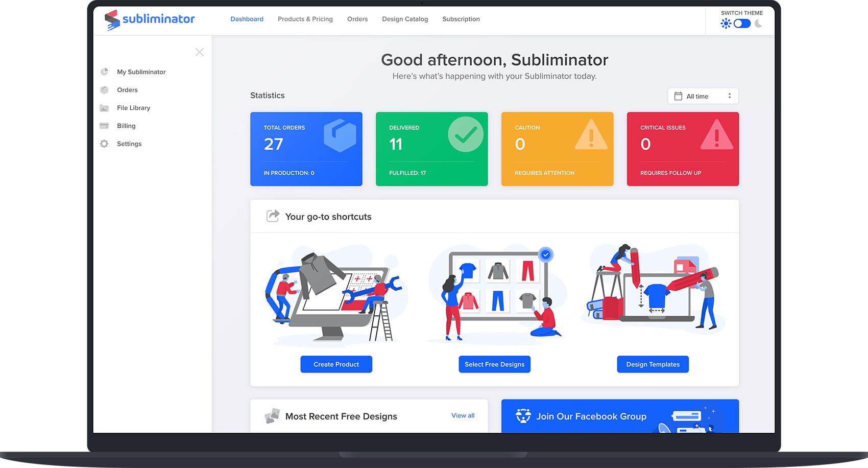Click the moon dark theme icon
The image size is (868, 468).
point(758,24)
